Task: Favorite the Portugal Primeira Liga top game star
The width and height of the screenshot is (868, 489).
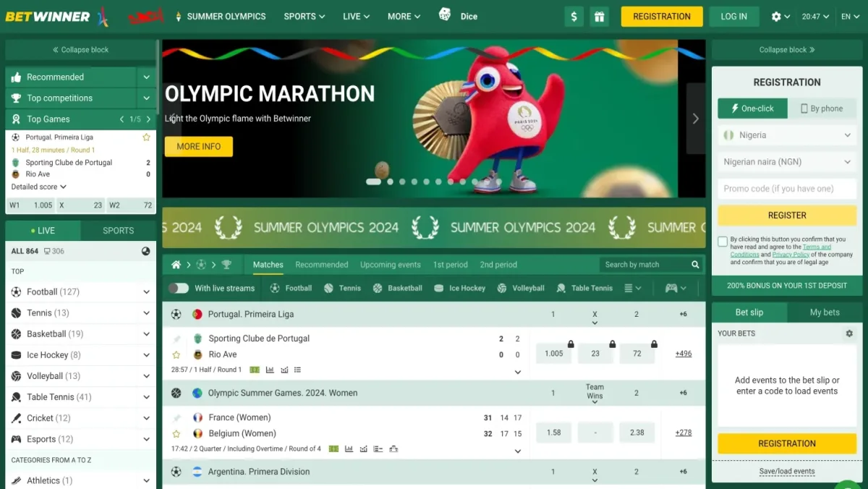Action: pos(146,137)
